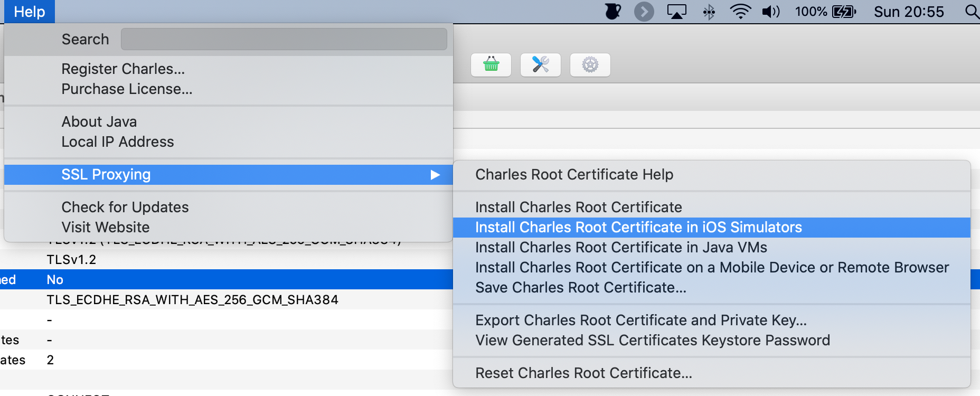Click the 100% battery percentage text
Screen dimensions: 980x396
pyautogui.click(x=811, y=12)
